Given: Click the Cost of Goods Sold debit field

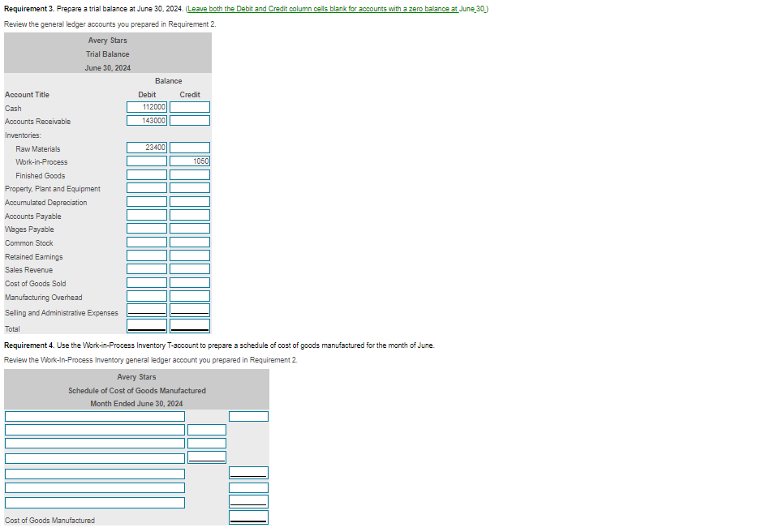Looking at the screenshot, I should (x=147, y=282).
